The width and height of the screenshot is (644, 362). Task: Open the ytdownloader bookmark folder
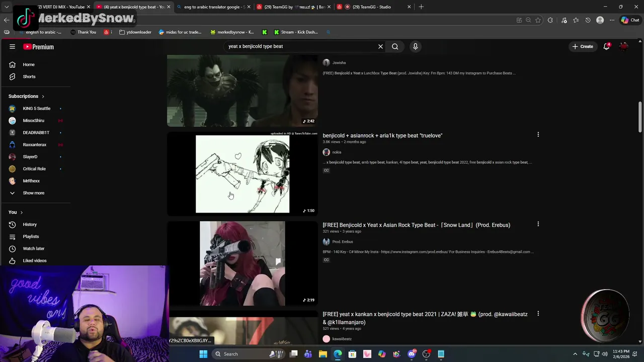pyautogui.click(x=135, y=32)
